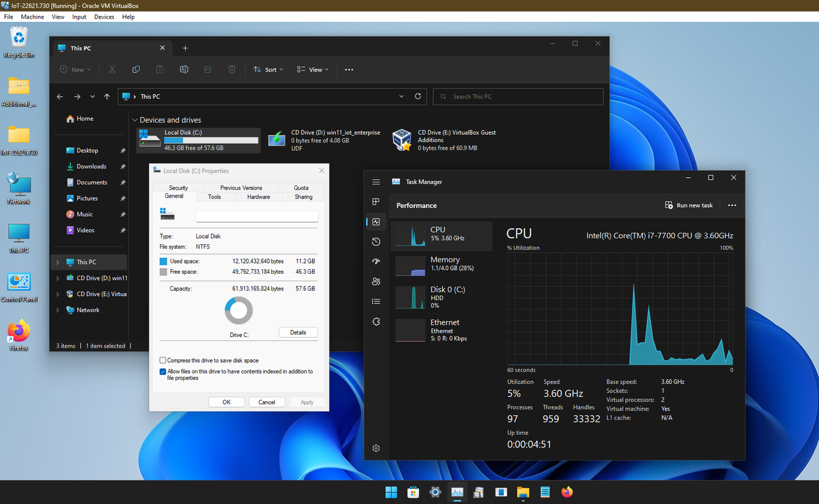Click Copy icon in File Explorer toolbar
This screenshot has width=819, height=504.
(x=136, y=69)
